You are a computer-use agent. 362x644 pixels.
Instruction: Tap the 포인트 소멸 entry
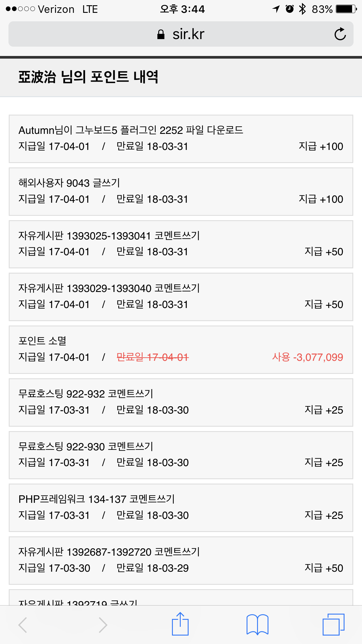43,341
